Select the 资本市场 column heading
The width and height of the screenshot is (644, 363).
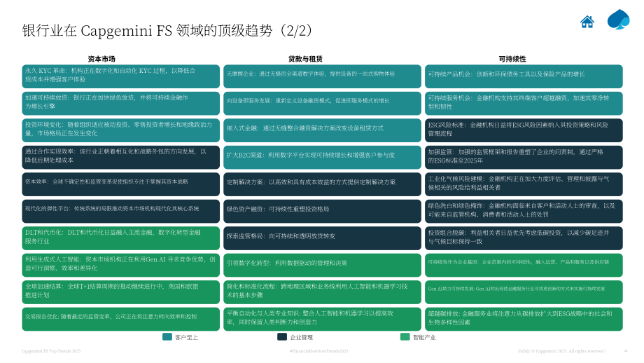(101, 59)
